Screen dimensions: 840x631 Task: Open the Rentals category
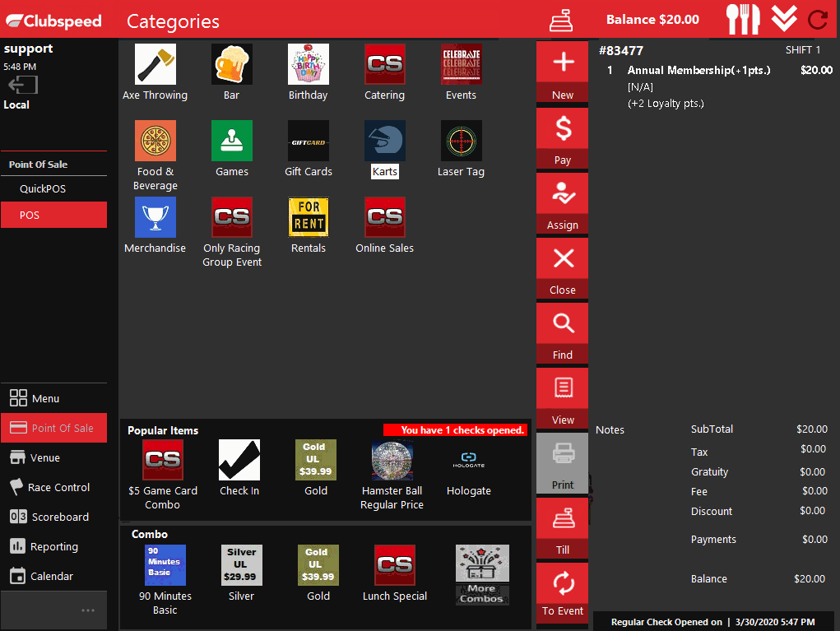tap(308, 225)
